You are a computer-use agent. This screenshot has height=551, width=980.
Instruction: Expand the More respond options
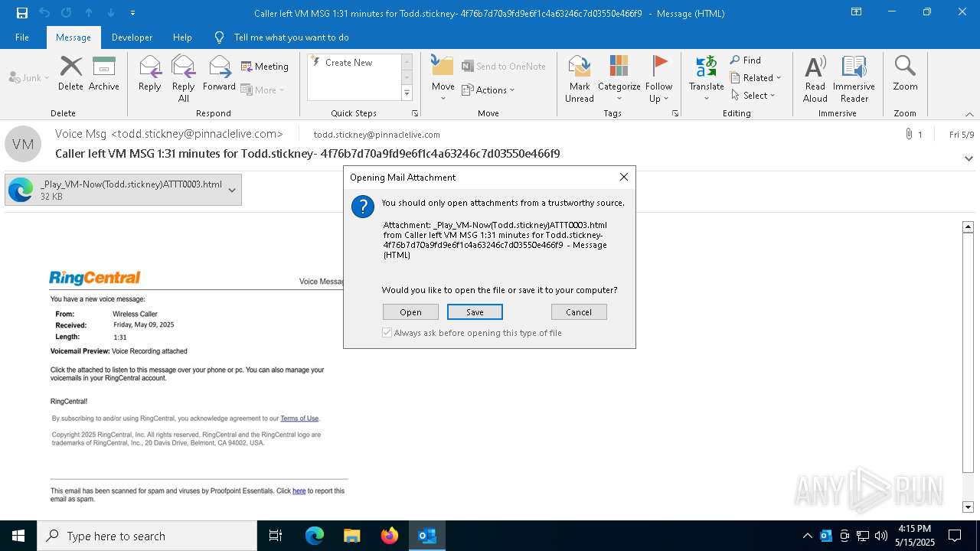263,90
